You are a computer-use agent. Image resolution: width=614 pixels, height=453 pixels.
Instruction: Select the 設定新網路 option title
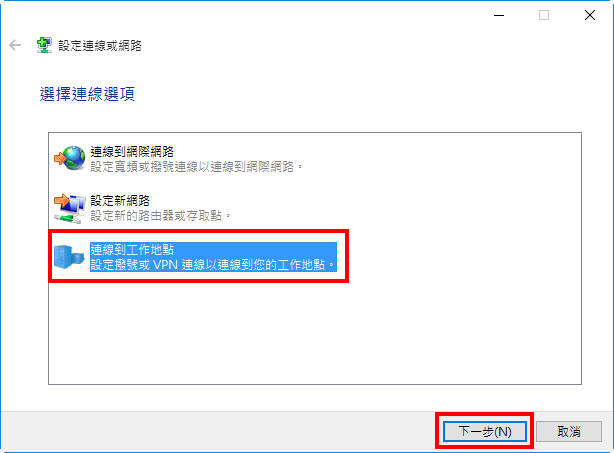pyautogui.click(x=120, y=201)
